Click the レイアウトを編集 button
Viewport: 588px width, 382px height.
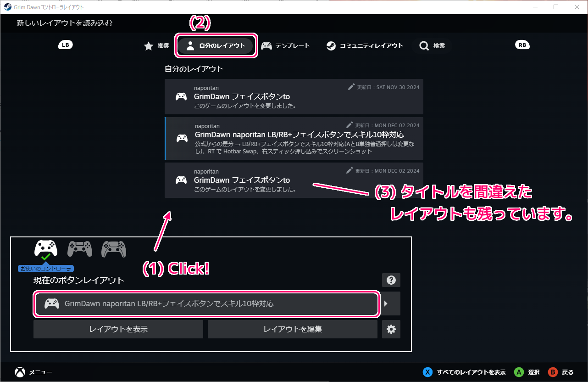[x=293, y=329]
